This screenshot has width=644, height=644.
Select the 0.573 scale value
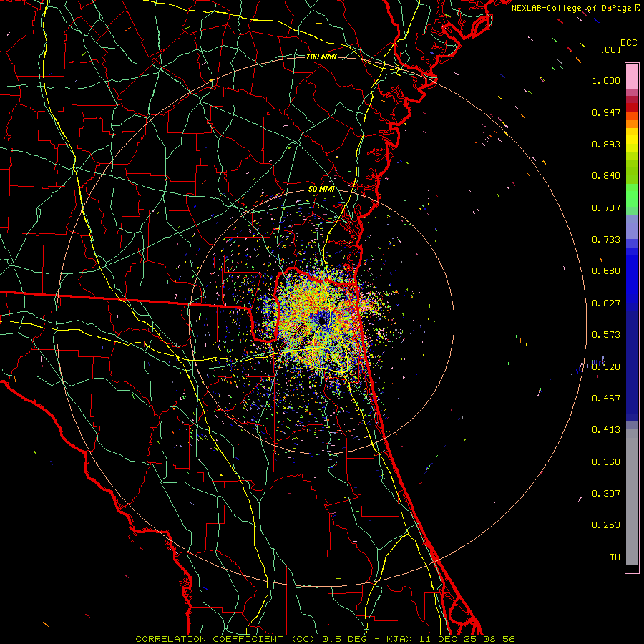pyautogui.click(x=606, y=335)
